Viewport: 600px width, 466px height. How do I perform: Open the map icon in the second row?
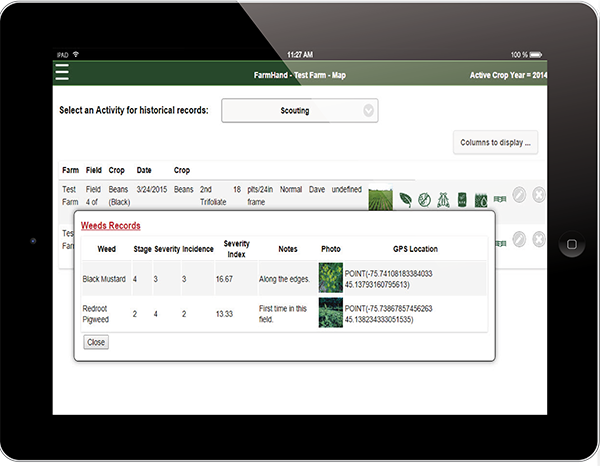tap(501, 243)
